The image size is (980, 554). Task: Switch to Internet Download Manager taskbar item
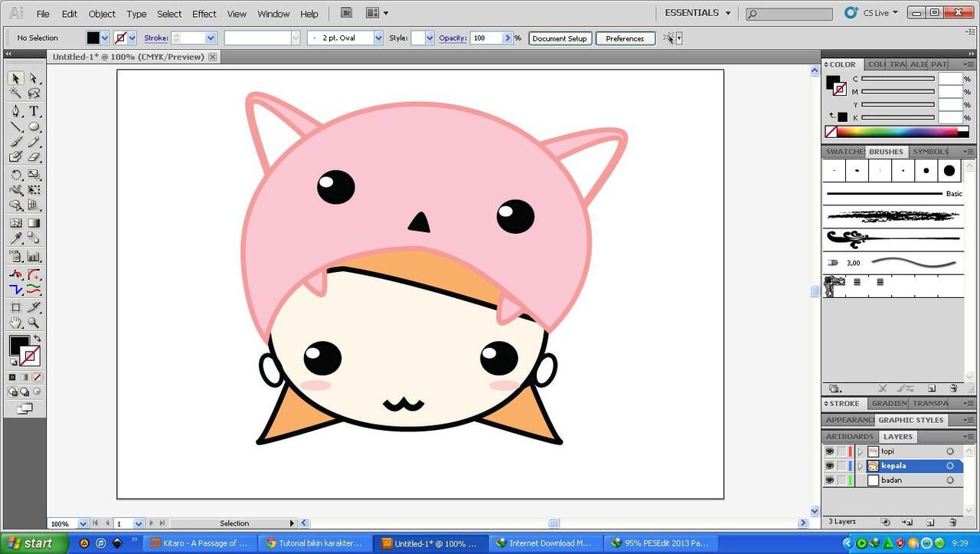pos(544,543)
